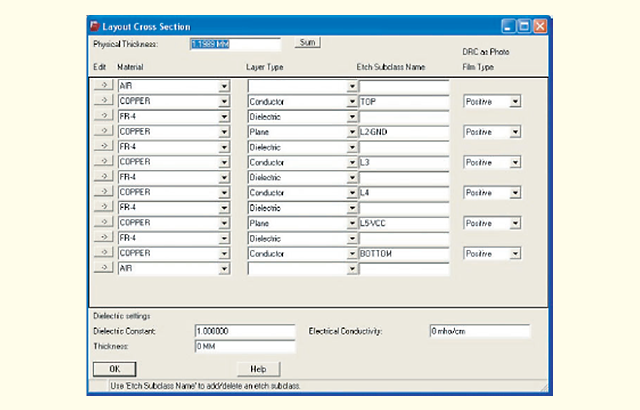
Task: Open the Positive film type dropdown for BOTTOM
Action: coord(515,254)
